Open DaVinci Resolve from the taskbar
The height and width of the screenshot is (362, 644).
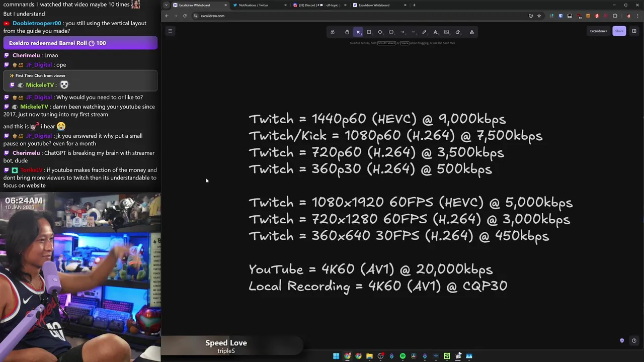click(x=414, y=356)
